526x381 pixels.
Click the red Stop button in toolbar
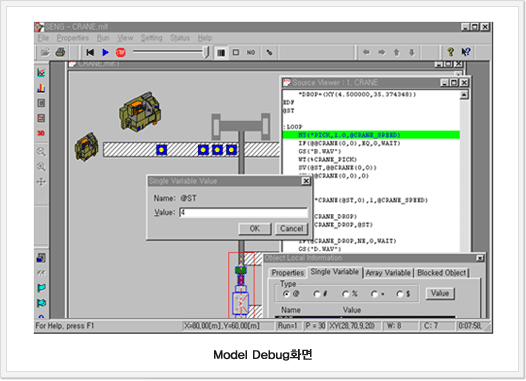pos(120,52)
